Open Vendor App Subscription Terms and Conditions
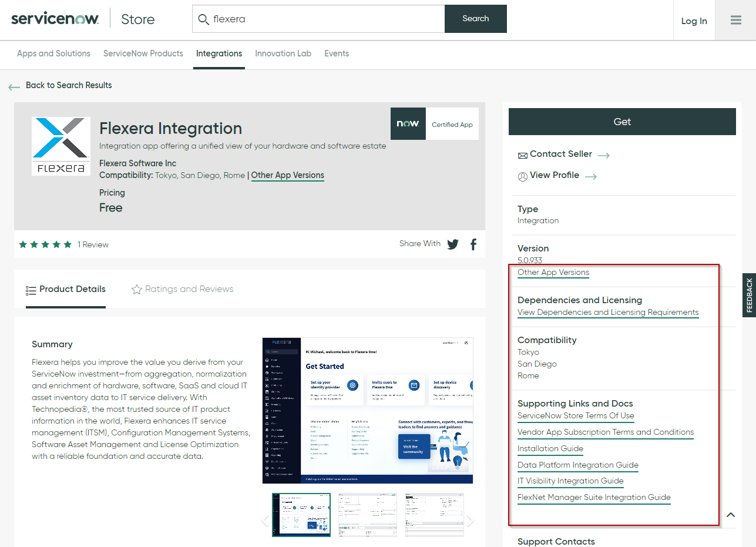The image size is (756, 547). (606, 432)
